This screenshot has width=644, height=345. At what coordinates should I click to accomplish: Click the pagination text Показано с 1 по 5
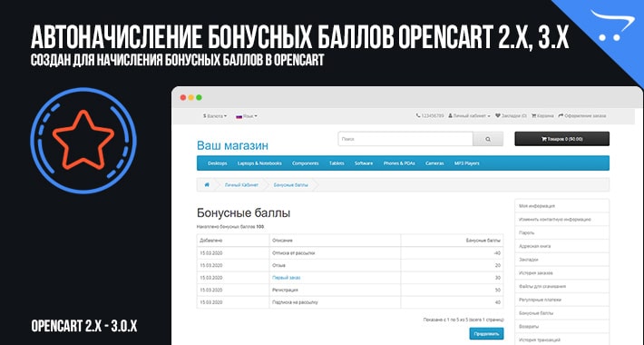pos(463,320)
